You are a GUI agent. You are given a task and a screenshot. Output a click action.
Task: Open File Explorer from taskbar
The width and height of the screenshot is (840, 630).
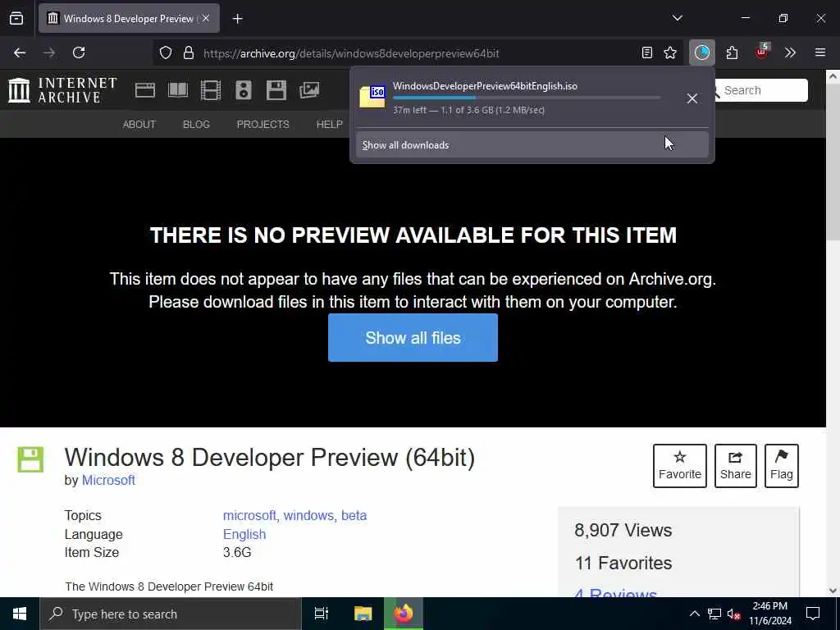[x=363, y=614]
